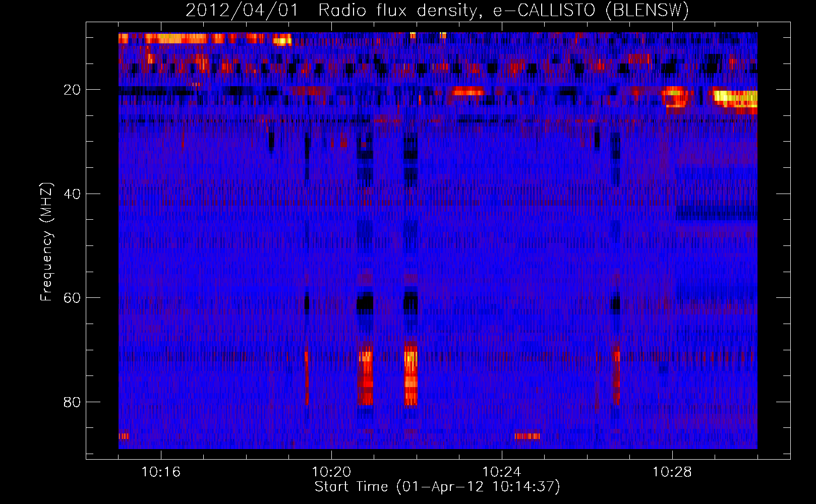Click the short red streak near 87 MHz at 10:24

528,436
